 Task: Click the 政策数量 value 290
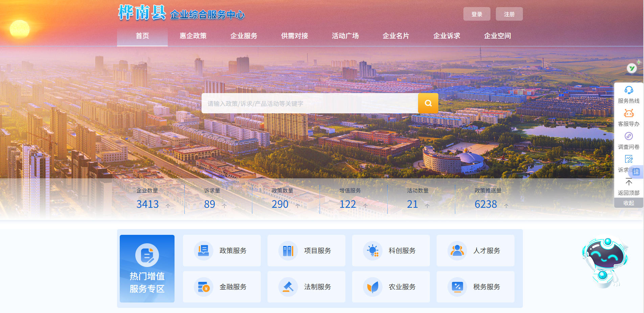(x=280, y=204)
